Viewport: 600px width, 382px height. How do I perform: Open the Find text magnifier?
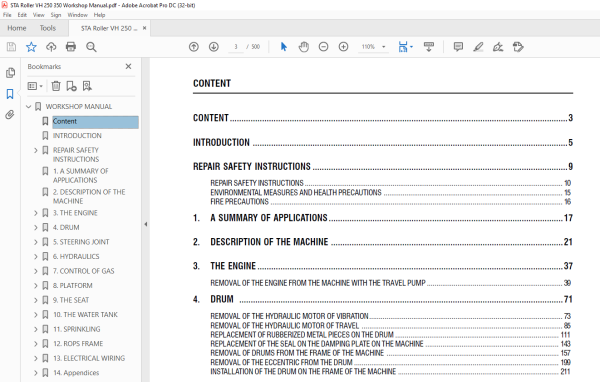tap(91, 47)
